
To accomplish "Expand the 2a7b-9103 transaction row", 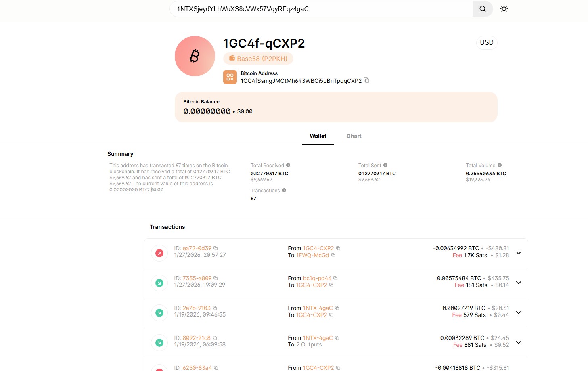I will [x=519, y=312].
